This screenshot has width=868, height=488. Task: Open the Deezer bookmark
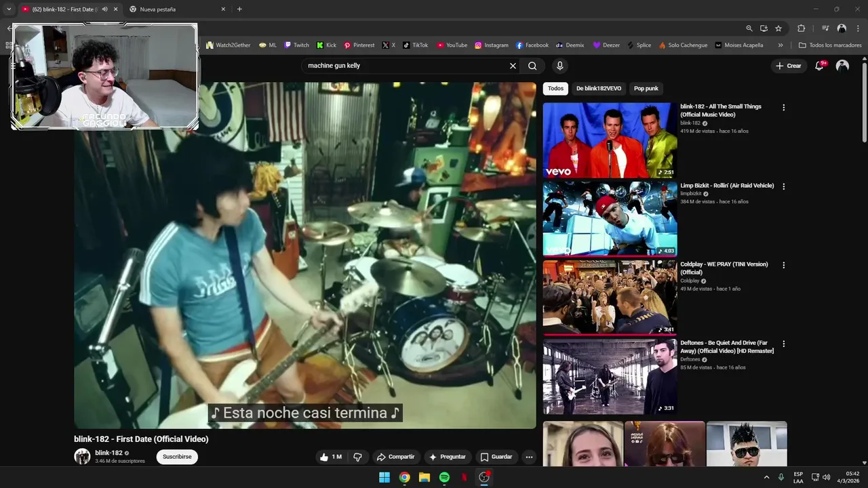(606, 45)
